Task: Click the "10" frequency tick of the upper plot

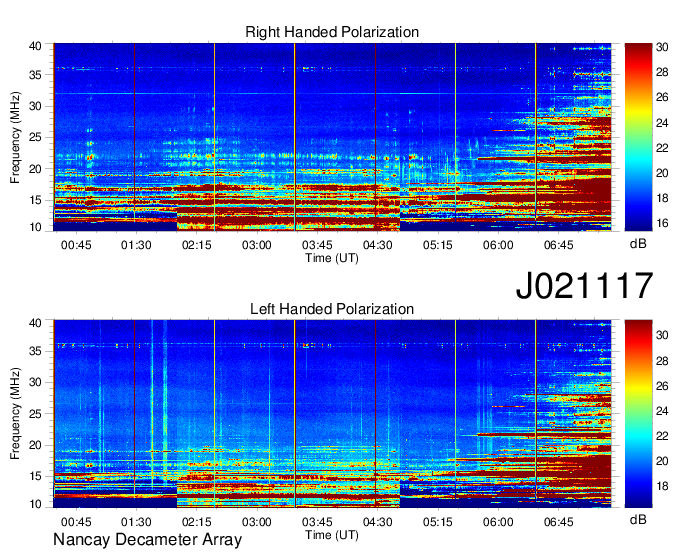Action: click(x=35, y=227)
